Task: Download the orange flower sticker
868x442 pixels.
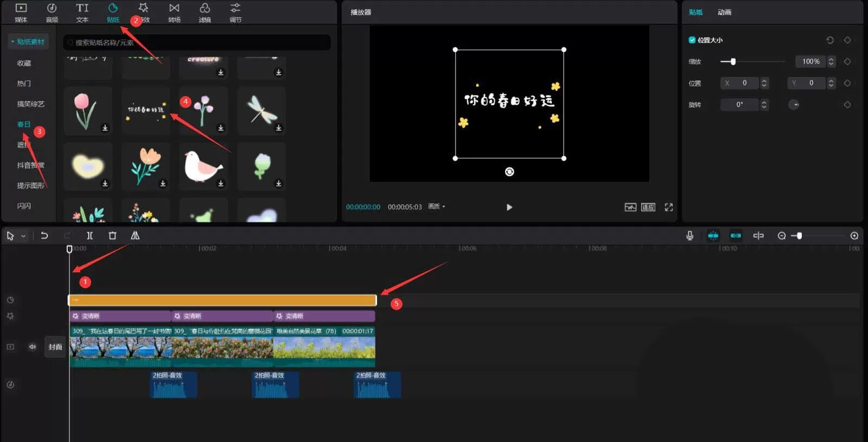Action: pyautogui.click(x=163, y=184)
